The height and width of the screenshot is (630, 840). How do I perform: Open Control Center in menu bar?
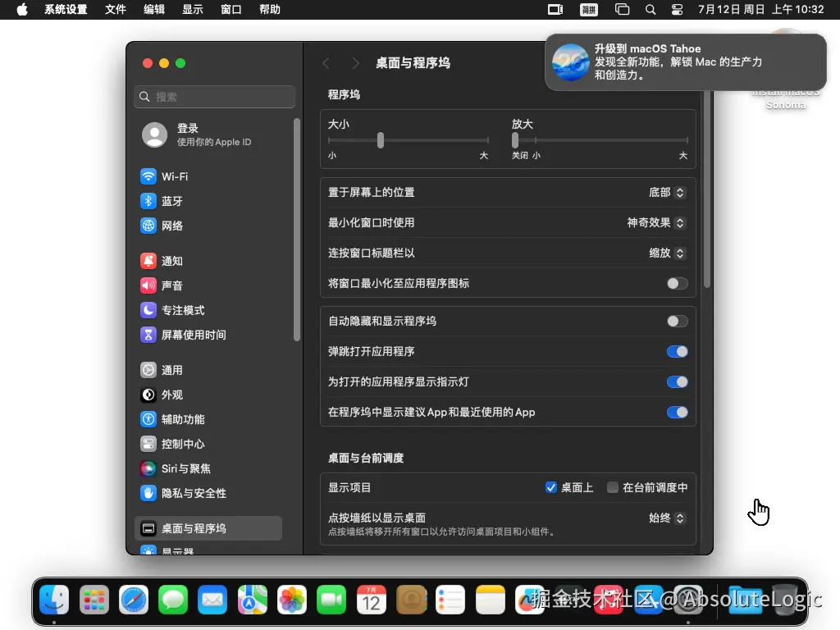click(x=677, y=10)
